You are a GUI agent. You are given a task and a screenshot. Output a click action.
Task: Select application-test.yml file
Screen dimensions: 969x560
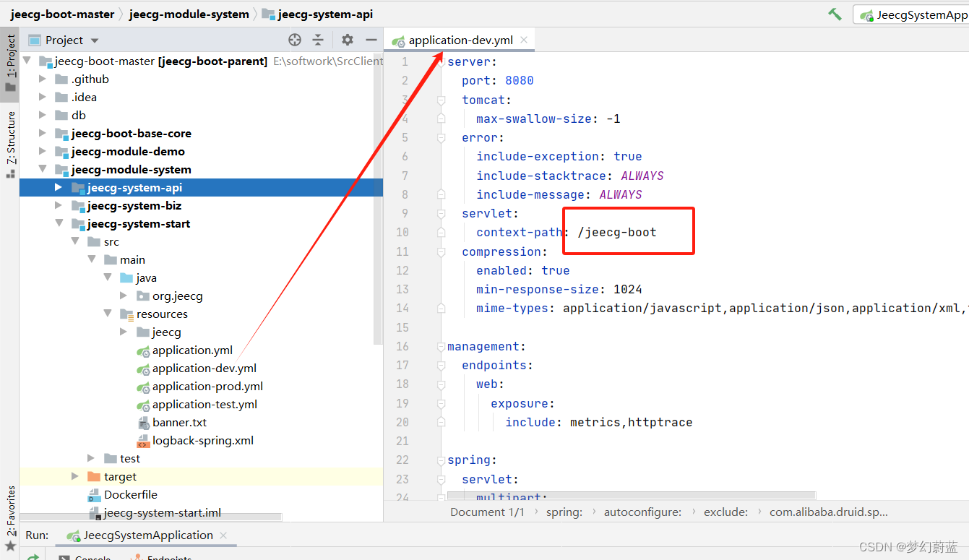coord(204,404)
